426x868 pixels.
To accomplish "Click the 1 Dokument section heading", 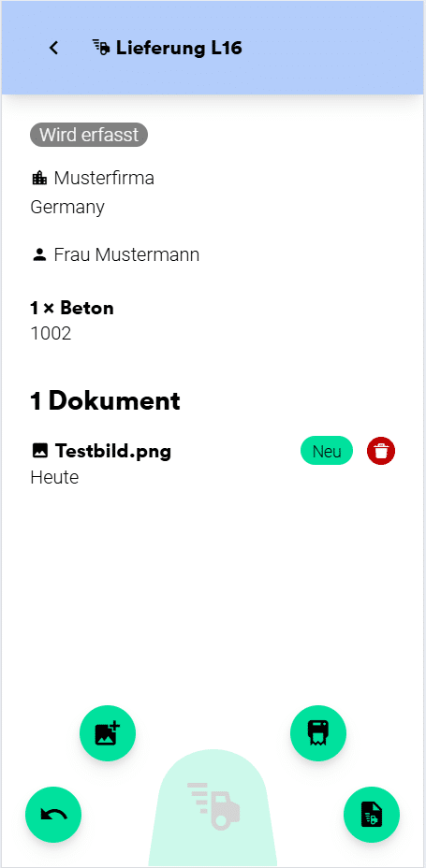I will (105, 401).
